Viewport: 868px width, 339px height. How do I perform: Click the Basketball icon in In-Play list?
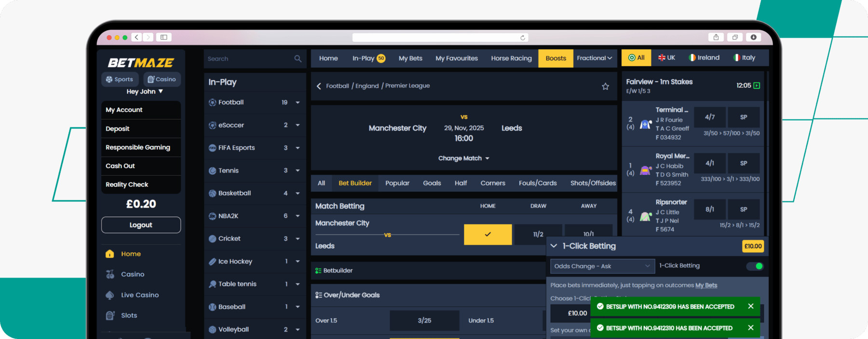pyautogui.click(x=212, y=193)
